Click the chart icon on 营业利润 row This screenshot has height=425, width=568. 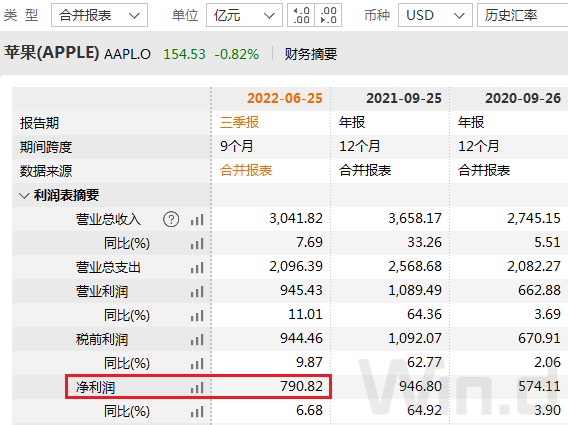point(197,292)
